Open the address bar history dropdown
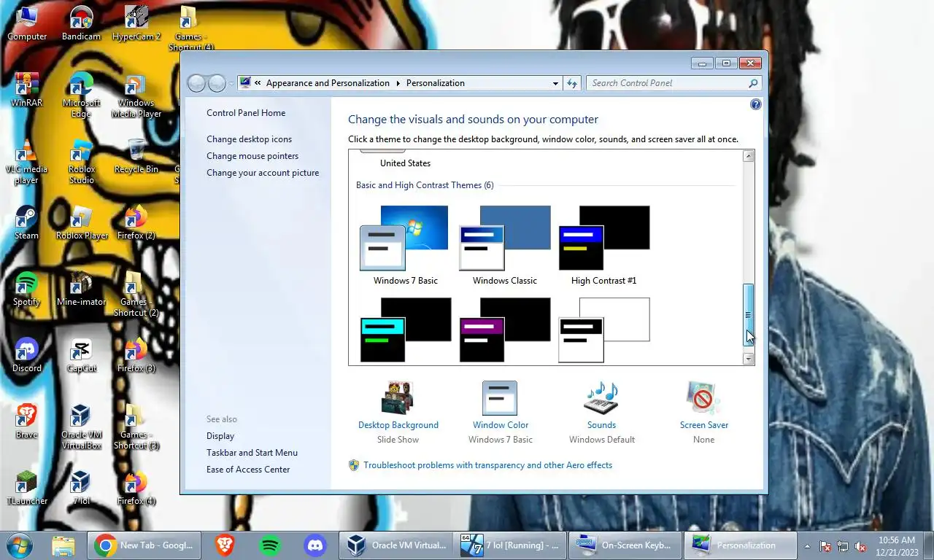Screen dimensions: 934x560 pyautogui.click(x=555, y=83)
